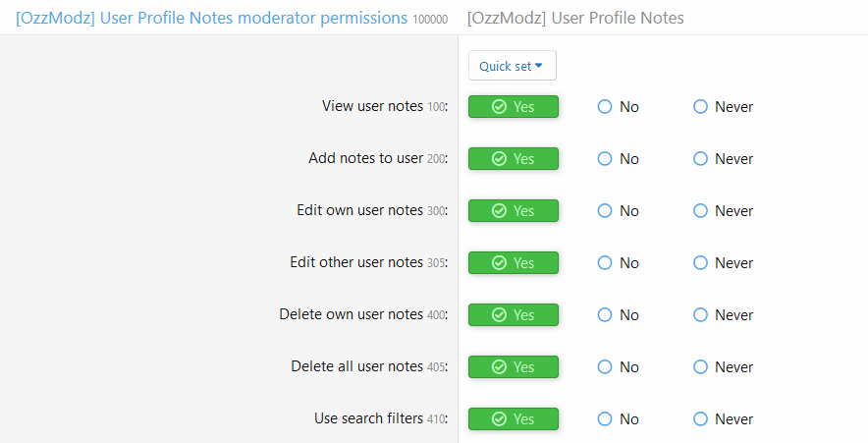Select Yes for Edit own user notes
868x443 pixels.
513,210
